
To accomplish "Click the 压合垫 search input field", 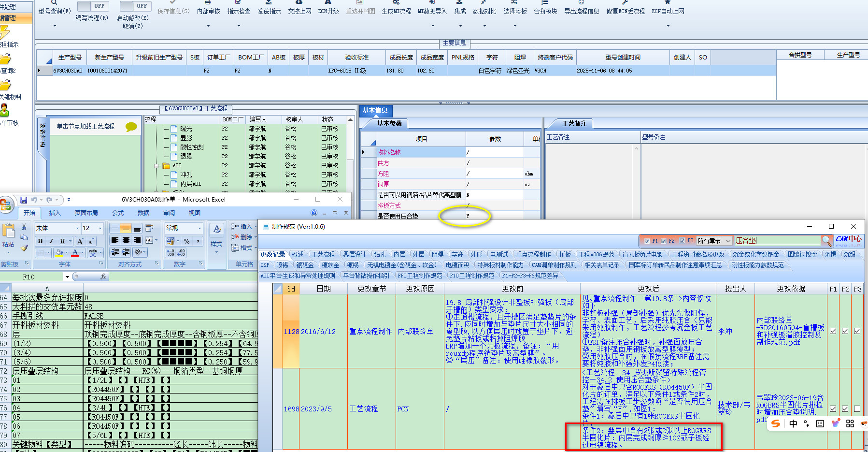I will pos(777,240).
